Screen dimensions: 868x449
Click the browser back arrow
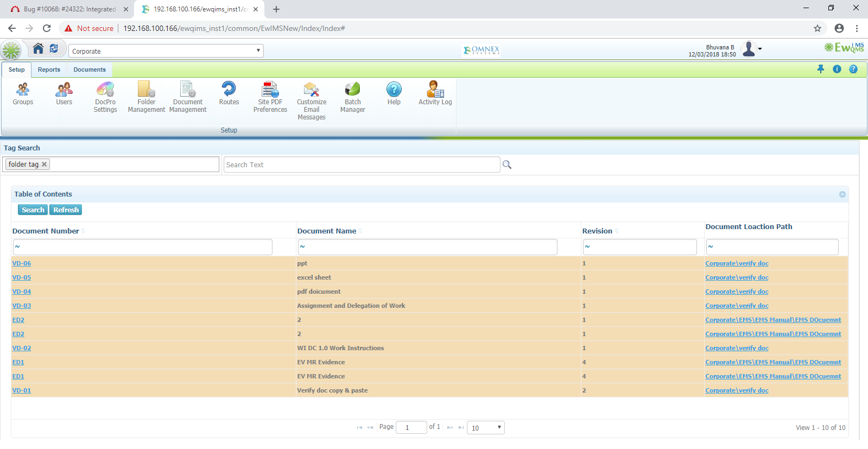pos(12,28)
